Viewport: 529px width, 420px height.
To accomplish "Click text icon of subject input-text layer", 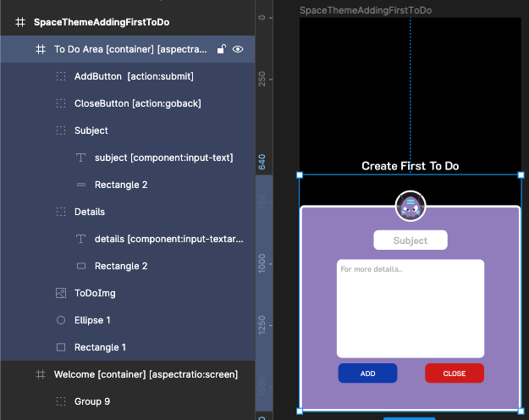I will [81, 157].
